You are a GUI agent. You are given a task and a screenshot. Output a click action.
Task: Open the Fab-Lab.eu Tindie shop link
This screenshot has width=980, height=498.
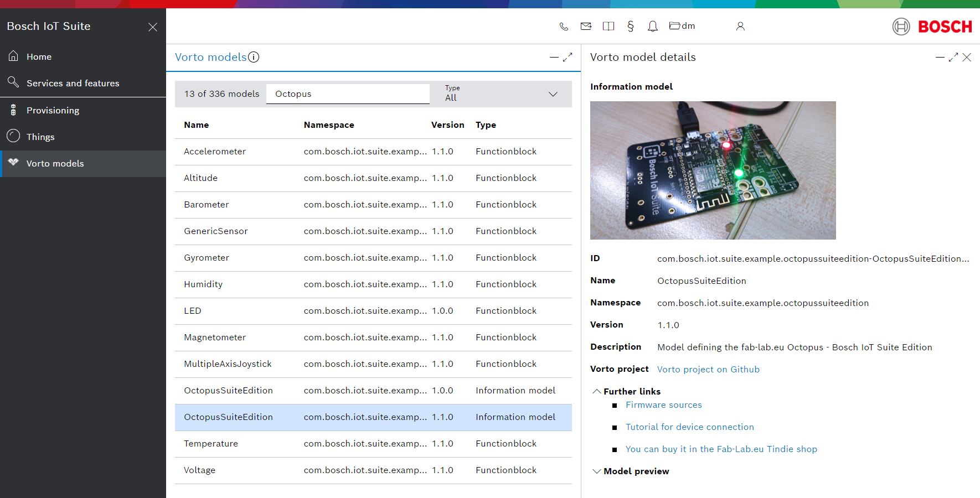click(721, 449)
